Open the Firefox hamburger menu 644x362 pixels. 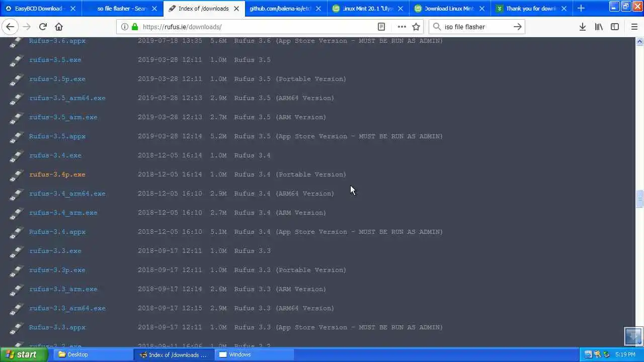(634, 27)
